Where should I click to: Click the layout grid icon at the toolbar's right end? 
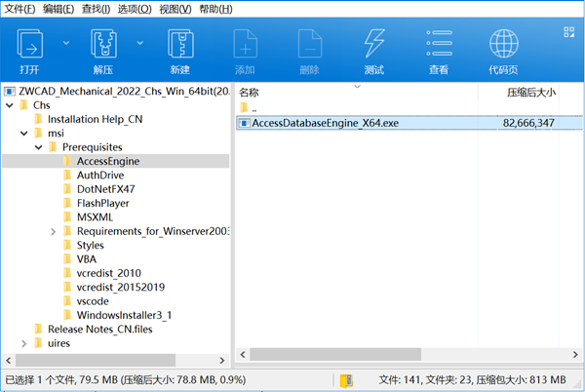click(569, 32)
